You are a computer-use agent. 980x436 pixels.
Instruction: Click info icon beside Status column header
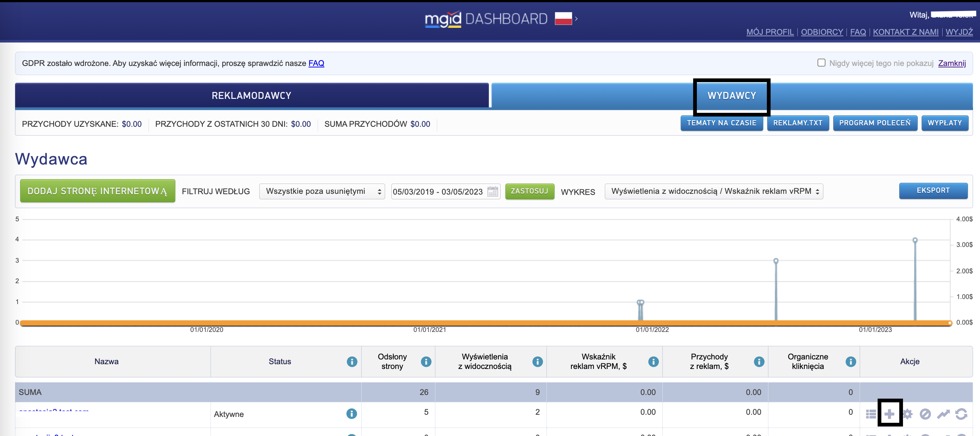tap(352, 362)
